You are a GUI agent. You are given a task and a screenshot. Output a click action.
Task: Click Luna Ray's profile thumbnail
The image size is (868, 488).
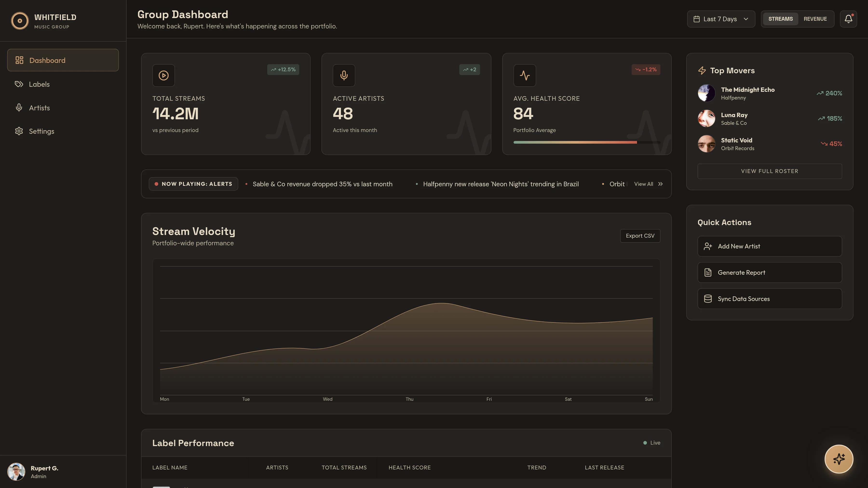pyautogui.click(x=707, y=118)
